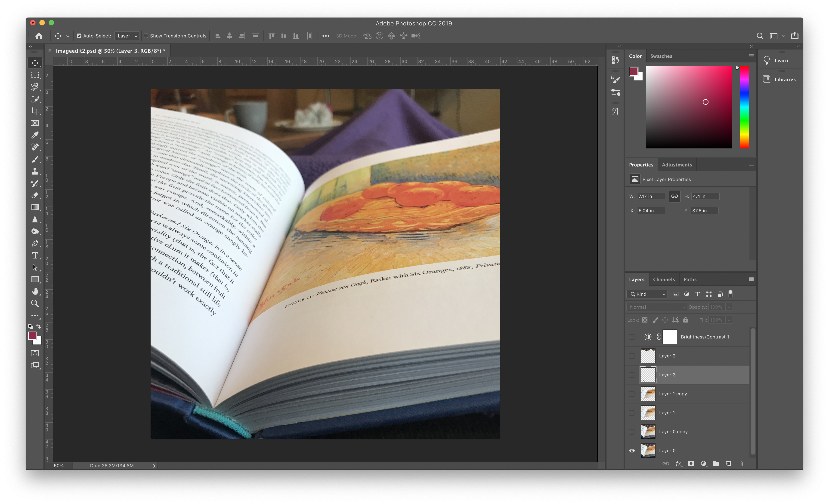829x504 pixels.
Task: Show Layer 0 copy visibility
Action: tap(632, 432)
